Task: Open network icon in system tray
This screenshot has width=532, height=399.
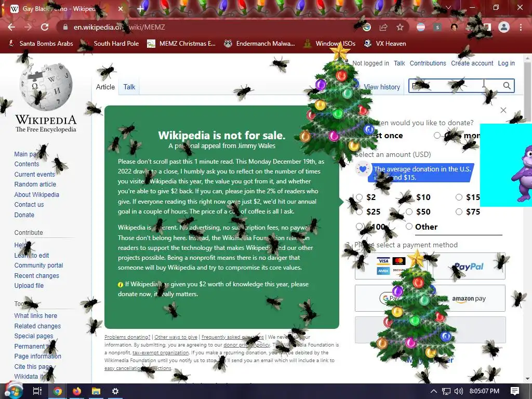Action: (x=446, y=391)
